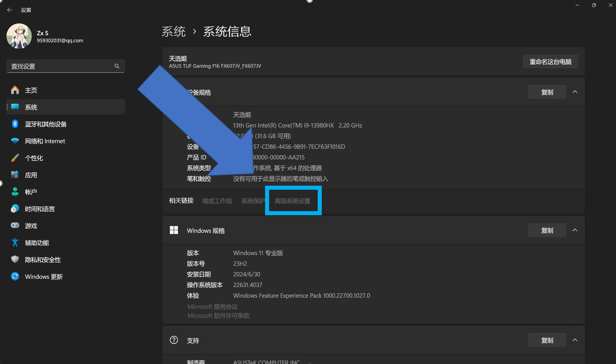Viewport: 616px width, 364px height.
Task: Collapse the Windows 规格 section chevron
Action: click(575, 230)
